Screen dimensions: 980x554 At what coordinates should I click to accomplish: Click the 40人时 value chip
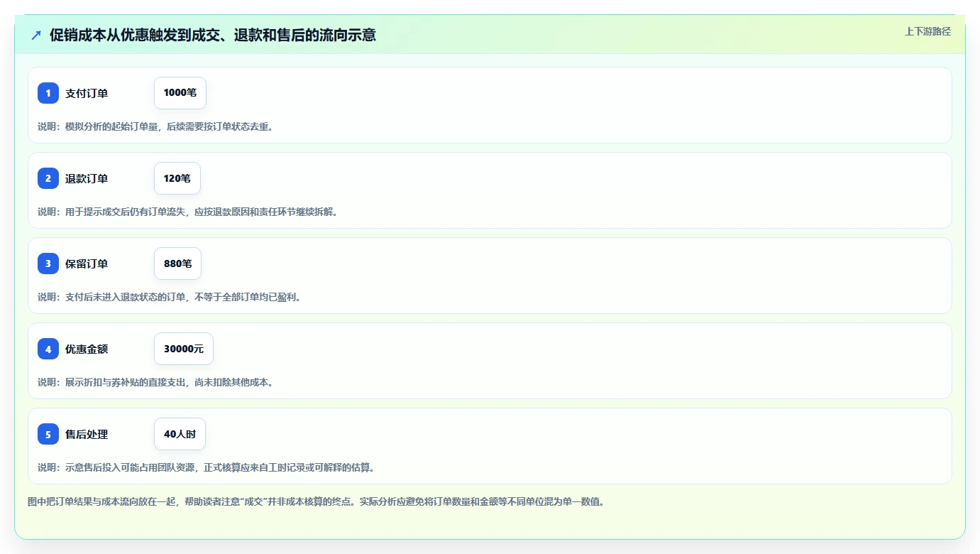tap(180, 434)
